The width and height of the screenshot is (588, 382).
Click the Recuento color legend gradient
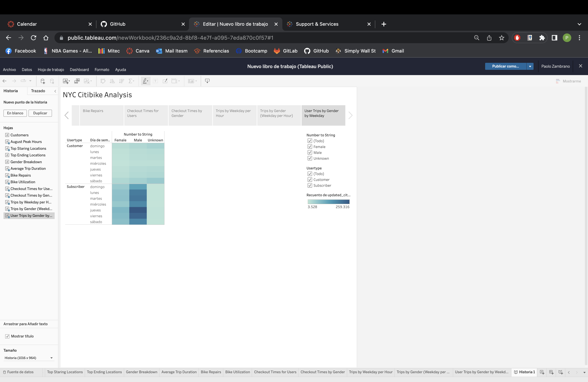[328, 202]
